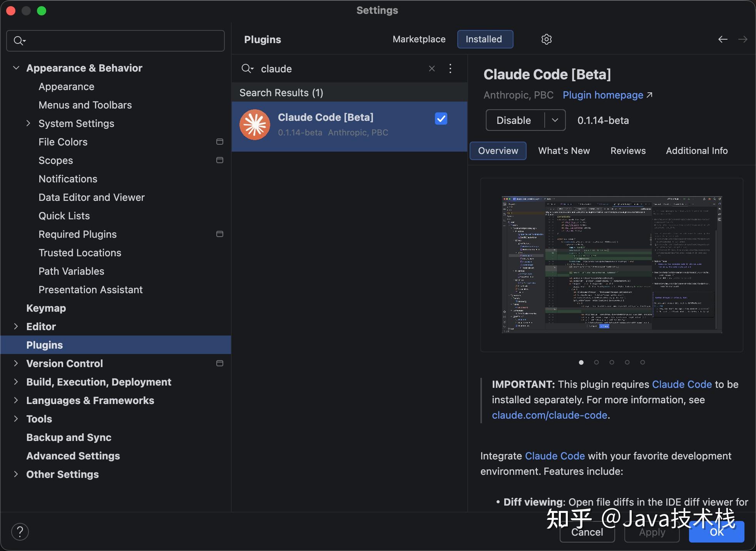Open the plugin search options menu (three dots)
Viewport: 756px width, 551px height.
coord(450,68)
